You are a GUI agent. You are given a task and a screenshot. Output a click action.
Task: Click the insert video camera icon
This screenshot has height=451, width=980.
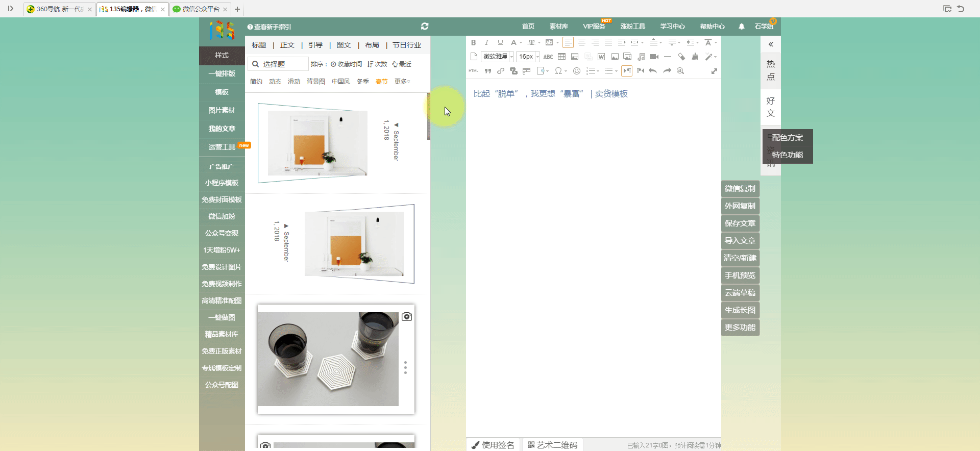coord(654,57)
